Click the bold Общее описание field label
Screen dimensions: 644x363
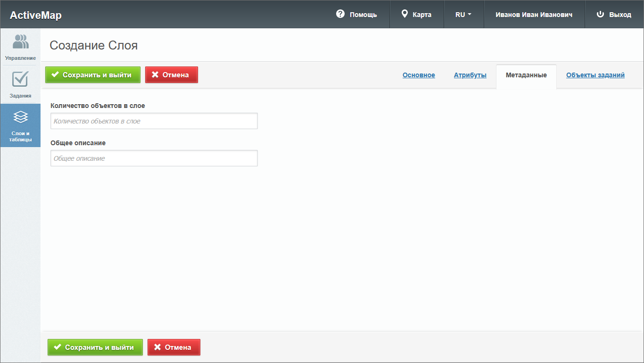(78, 143)
